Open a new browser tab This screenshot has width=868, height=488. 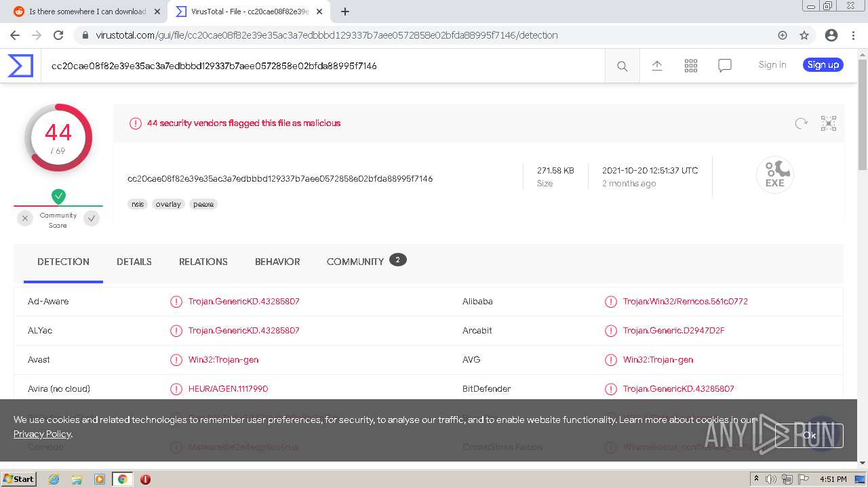(x=345, y=12)
